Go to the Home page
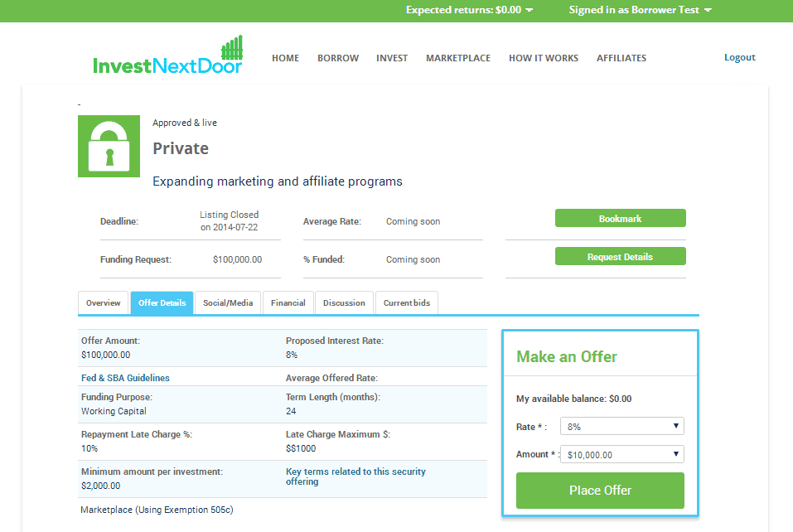 click(x=285, y=58)
